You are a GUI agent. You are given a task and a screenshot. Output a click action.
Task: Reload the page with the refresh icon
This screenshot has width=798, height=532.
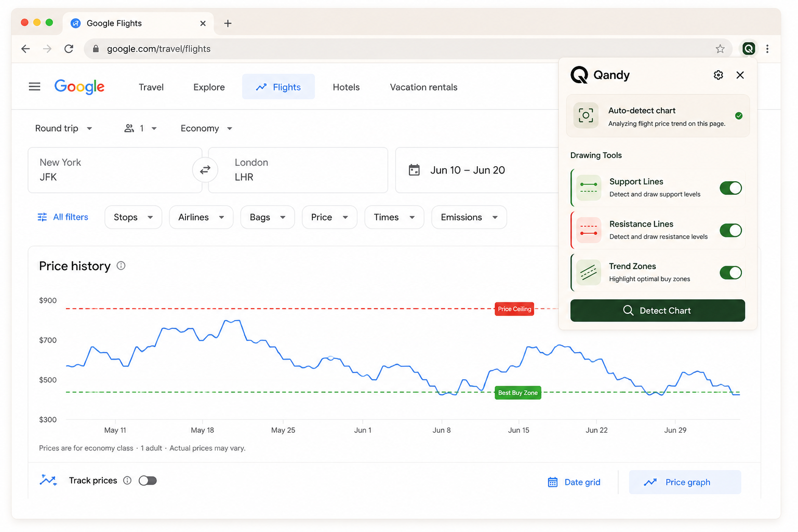pos(69,49)
